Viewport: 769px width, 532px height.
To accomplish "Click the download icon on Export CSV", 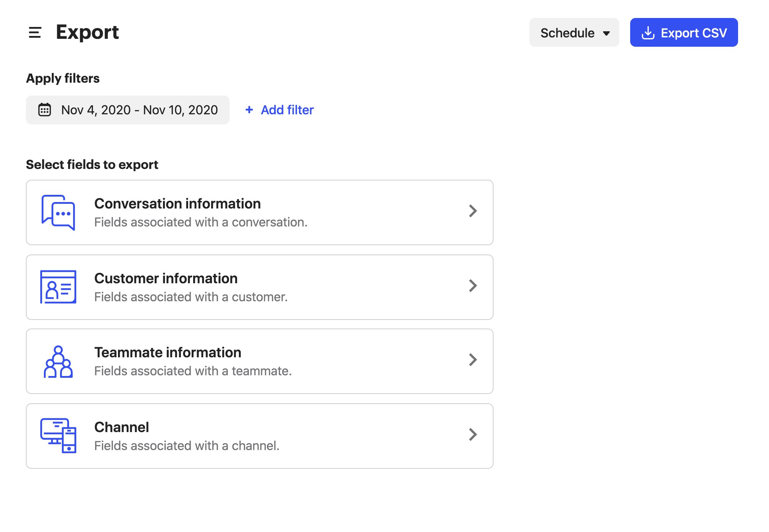I will click(x=648, y=33).
